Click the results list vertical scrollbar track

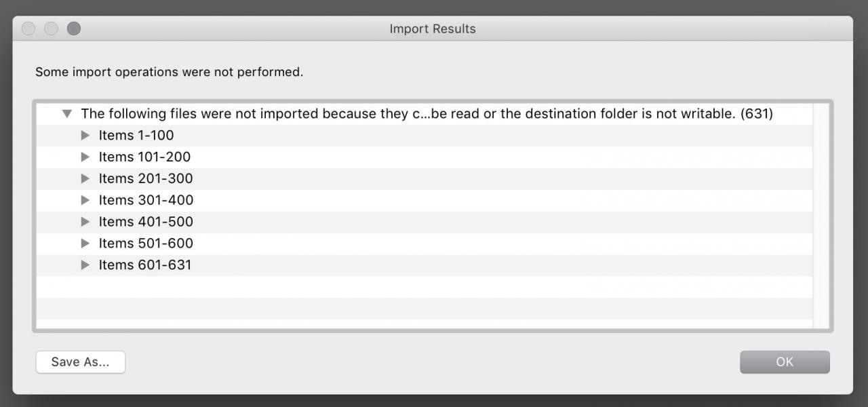(821, 217)
